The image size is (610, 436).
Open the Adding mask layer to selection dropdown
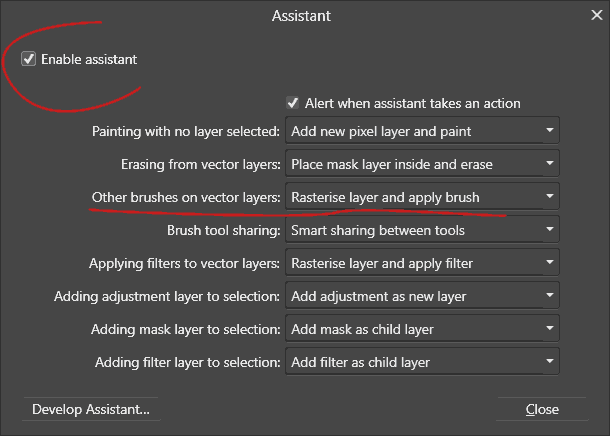(x=422, y=329)
